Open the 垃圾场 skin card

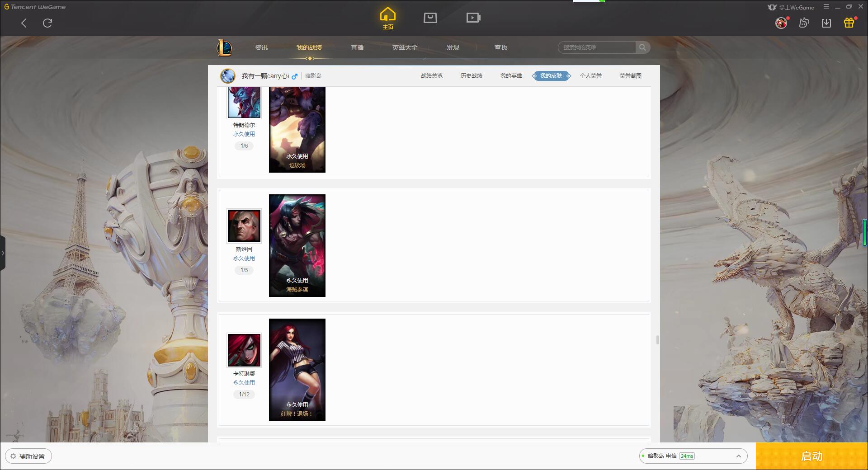point(297,130)
